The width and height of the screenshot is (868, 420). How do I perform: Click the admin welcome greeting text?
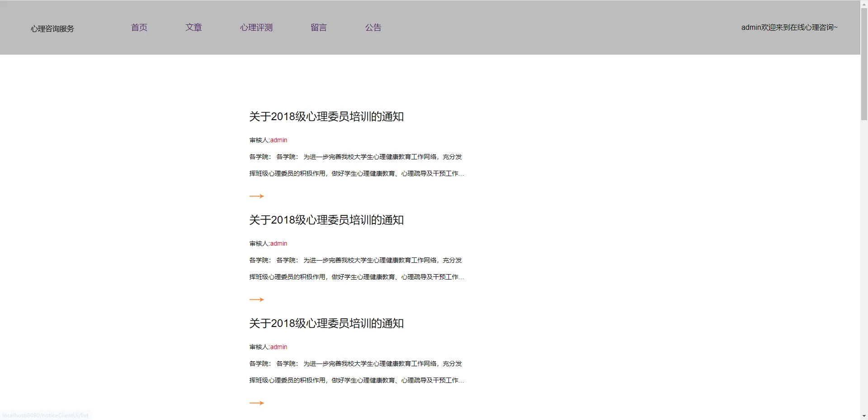789,27
